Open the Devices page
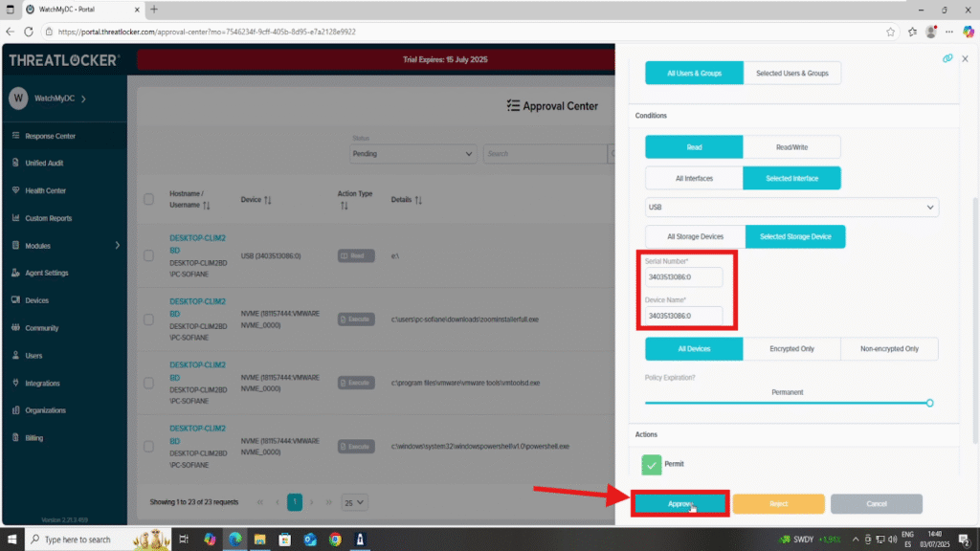980x551 pixels. click(36, 300)
